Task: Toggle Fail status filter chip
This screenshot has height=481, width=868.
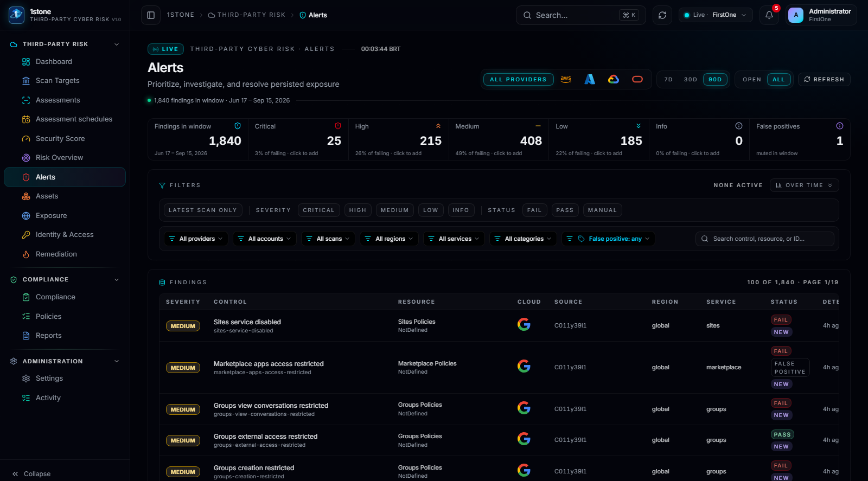Action: (535, 210)
